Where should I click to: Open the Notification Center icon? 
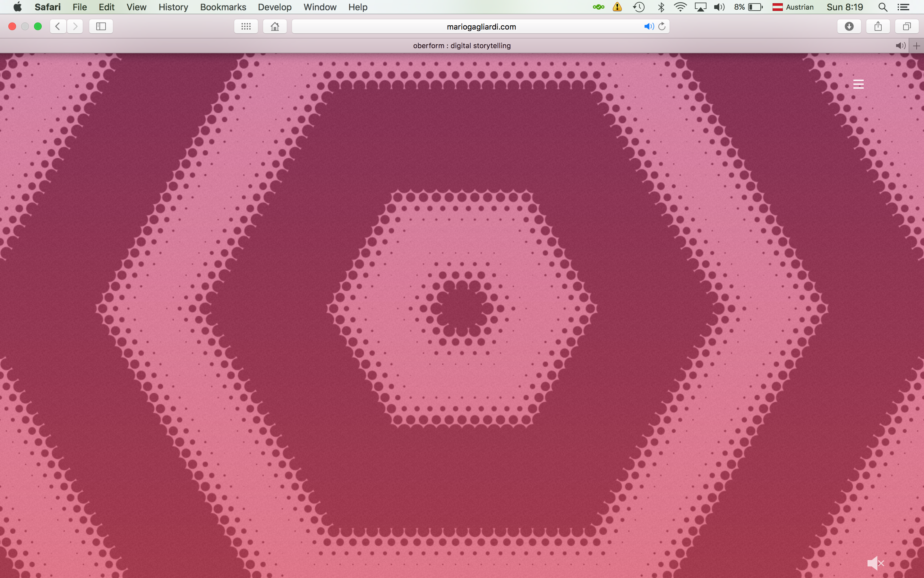[x=903, y=7]
